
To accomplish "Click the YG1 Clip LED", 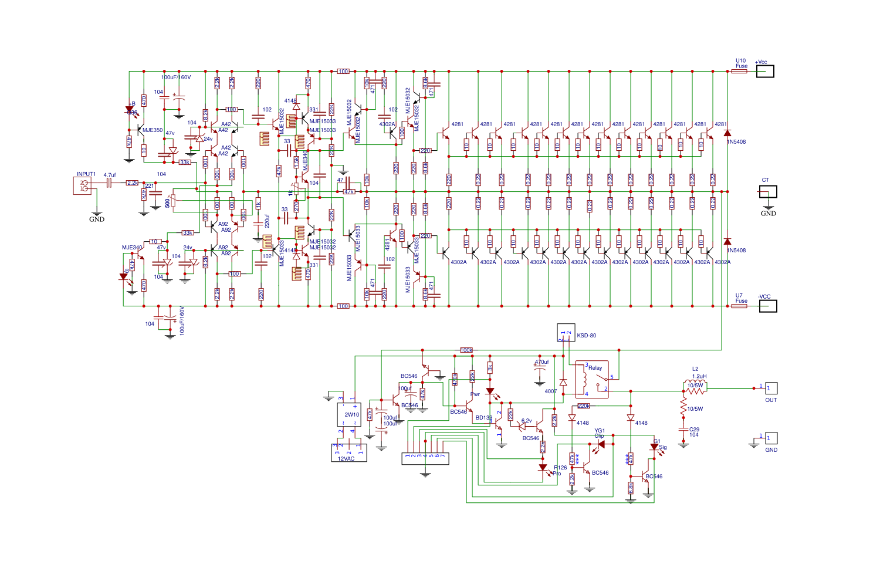I will [x=601, y=445].
